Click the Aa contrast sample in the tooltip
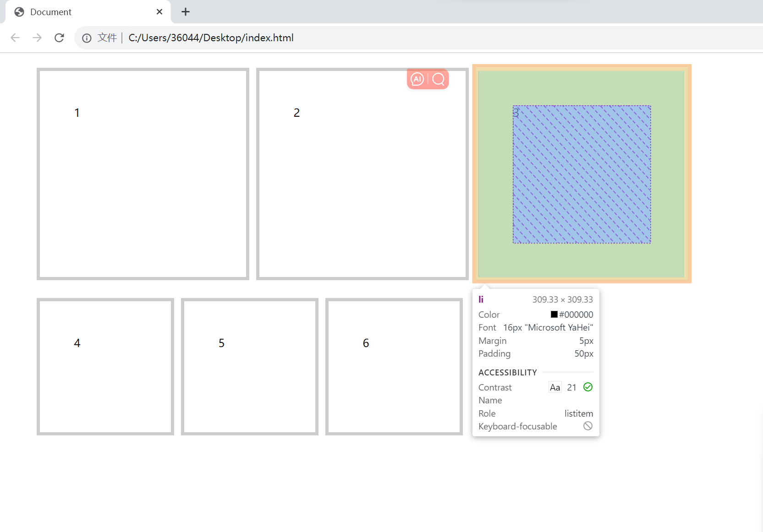This screenshot has height=532, width=763. [555, 387]
